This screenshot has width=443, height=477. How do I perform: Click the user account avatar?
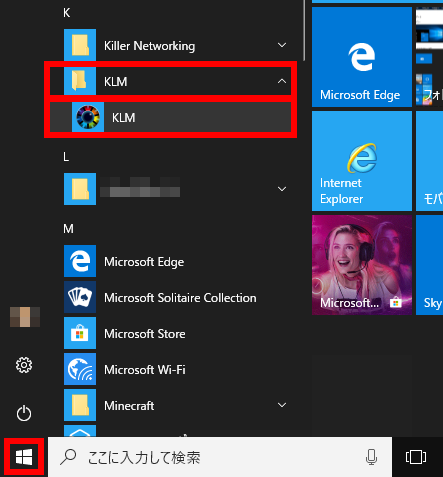[x=25, y=317]
